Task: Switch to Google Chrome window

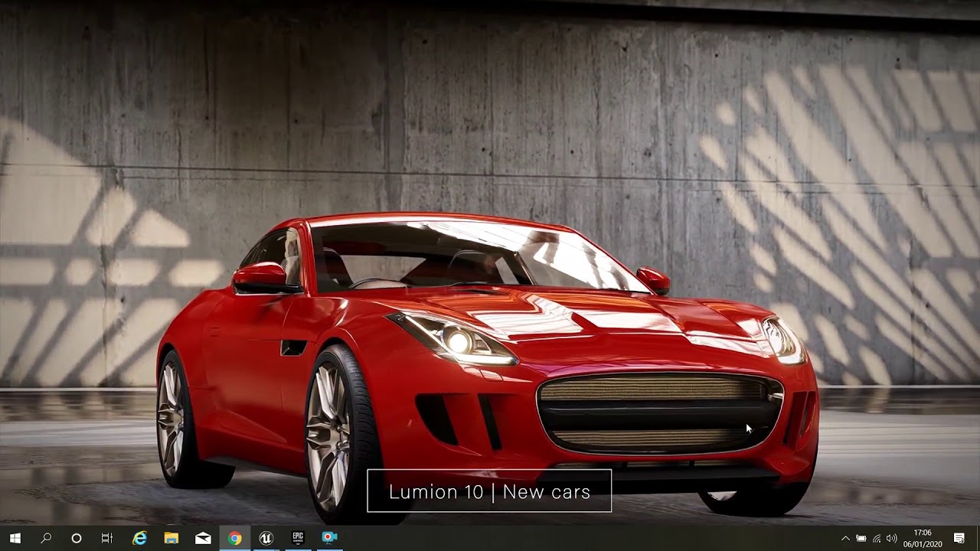Action: pos(234,538)
